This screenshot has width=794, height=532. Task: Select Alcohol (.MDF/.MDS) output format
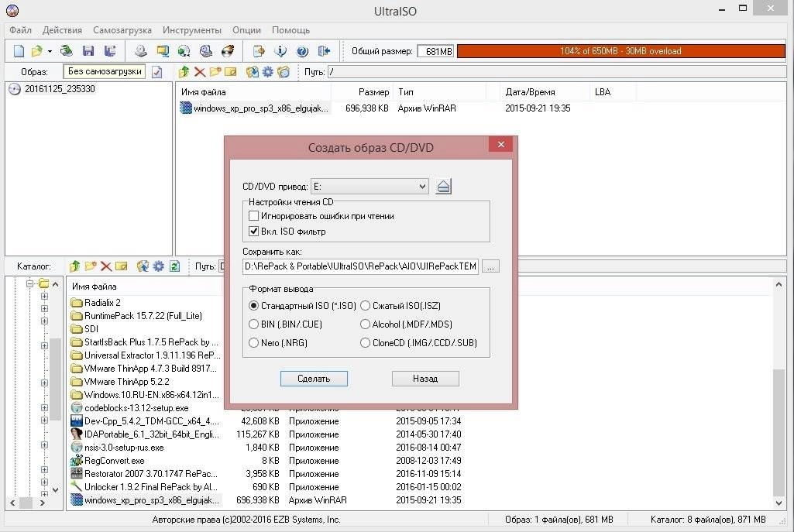[x=365, y=324]
